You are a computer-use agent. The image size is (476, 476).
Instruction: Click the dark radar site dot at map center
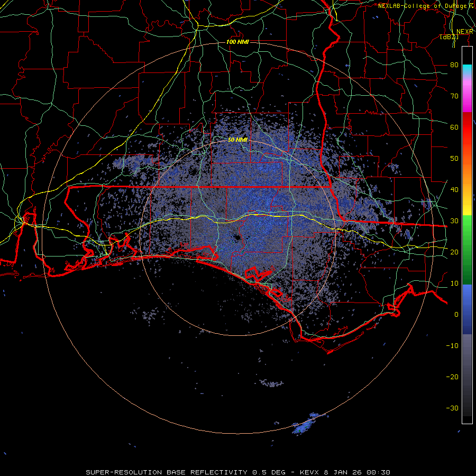pos(237,238)
